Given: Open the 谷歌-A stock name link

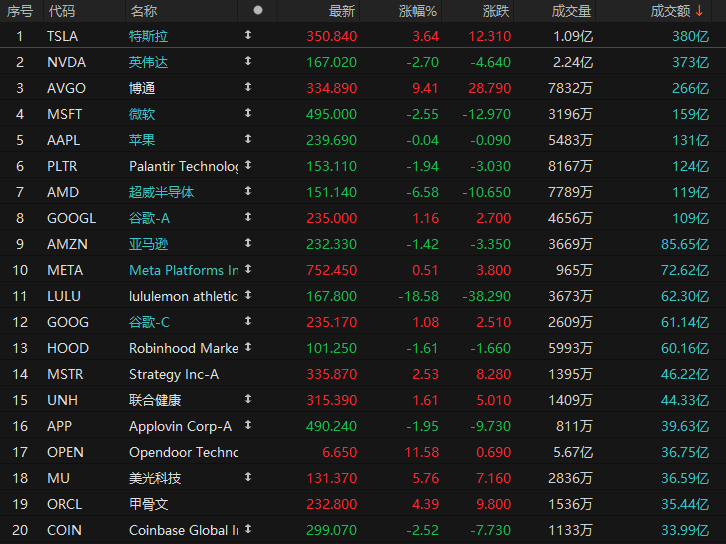Looking at the screenshot, I should [149, 218].
